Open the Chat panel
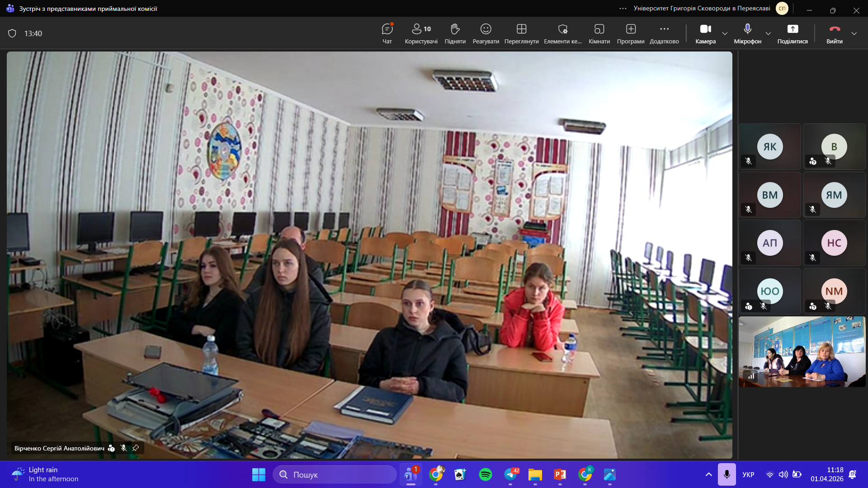Viewport: 868px width, 488px height. click(x=387, y=33)
